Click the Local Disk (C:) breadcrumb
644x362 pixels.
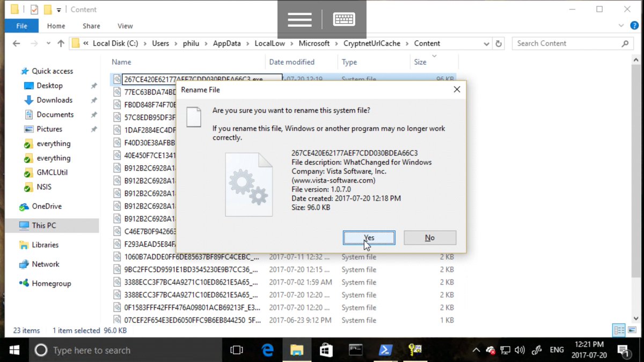(x=116, y=43)
